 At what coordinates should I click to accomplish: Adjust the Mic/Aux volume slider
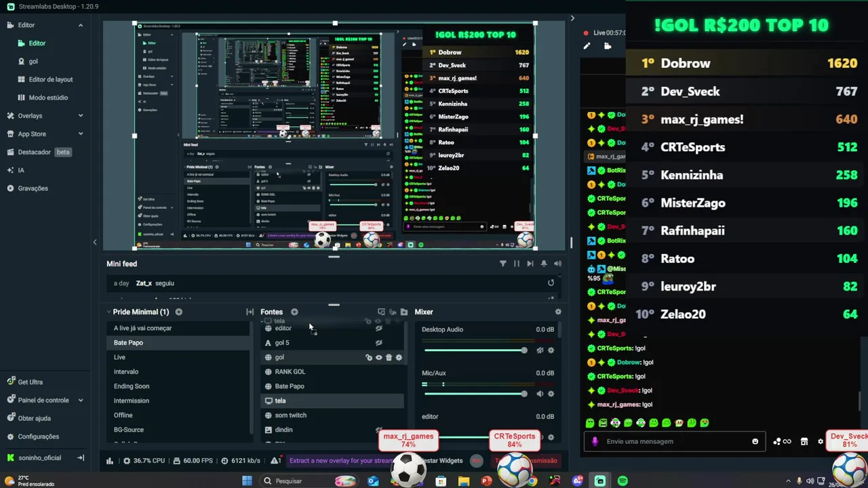point(475,394)
